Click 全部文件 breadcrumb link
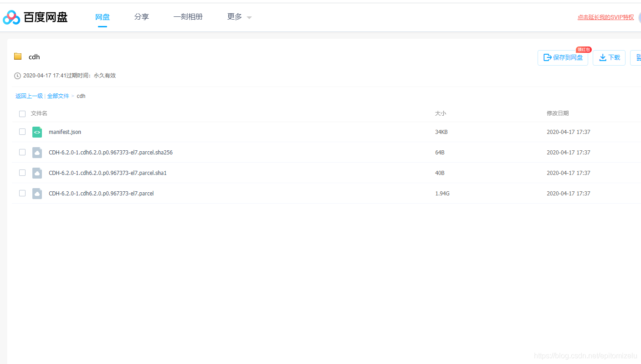641x364 pixels. click(x=58, y=96)
